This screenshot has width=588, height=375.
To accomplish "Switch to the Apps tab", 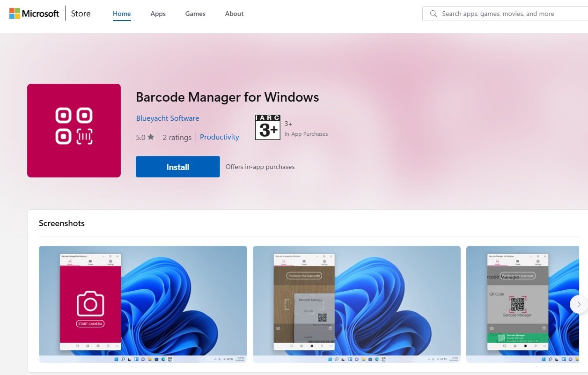I will pyautogui.click(x=158, y=14).
